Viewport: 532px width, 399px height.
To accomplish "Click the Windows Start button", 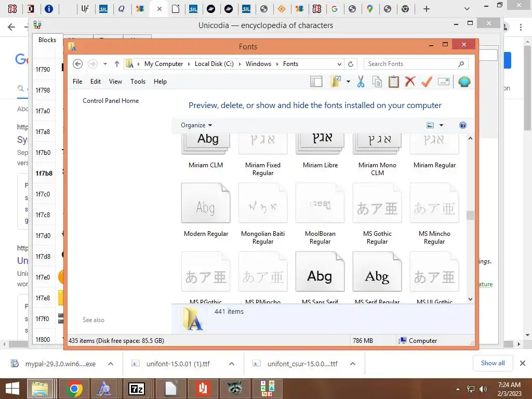I will point(12,389).
